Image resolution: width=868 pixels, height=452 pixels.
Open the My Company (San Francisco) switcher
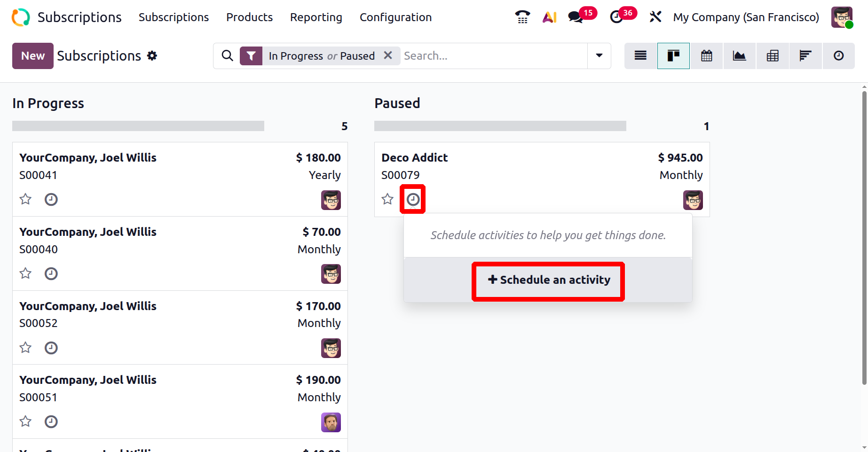746,17
